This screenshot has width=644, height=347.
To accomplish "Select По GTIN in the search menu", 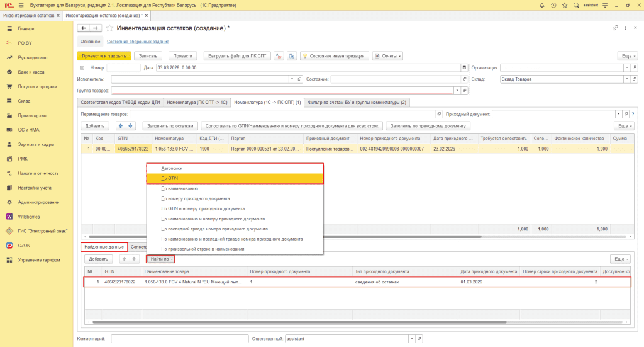I will pos(170,178).
